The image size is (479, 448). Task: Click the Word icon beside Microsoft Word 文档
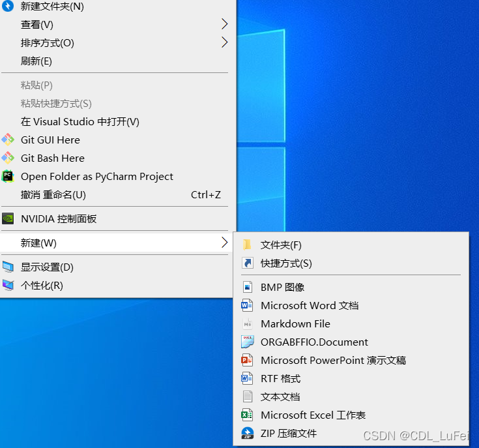pyautogui.click(x=247, y=305)
